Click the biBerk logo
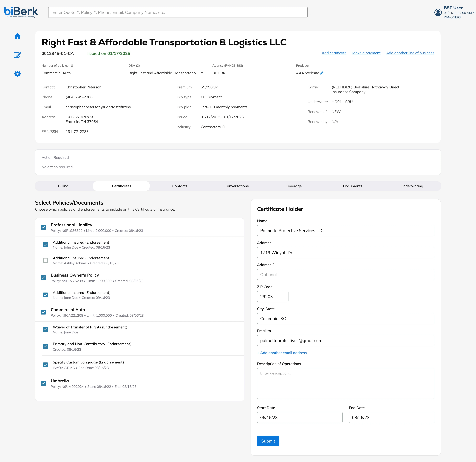Image resolution: width=476 pixels, height=462 pixels. (x=21, y=12)
